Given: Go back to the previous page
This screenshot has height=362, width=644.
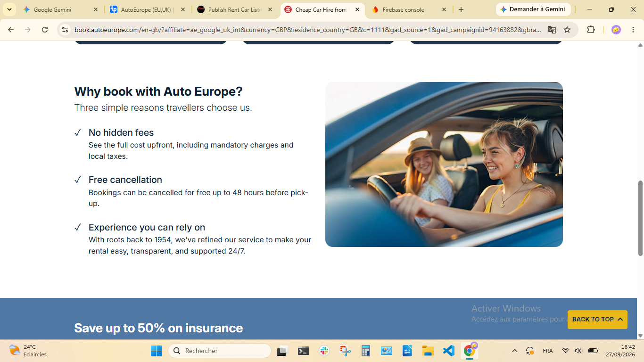Looking at the screenshot, I should click(x=11, y=30).
